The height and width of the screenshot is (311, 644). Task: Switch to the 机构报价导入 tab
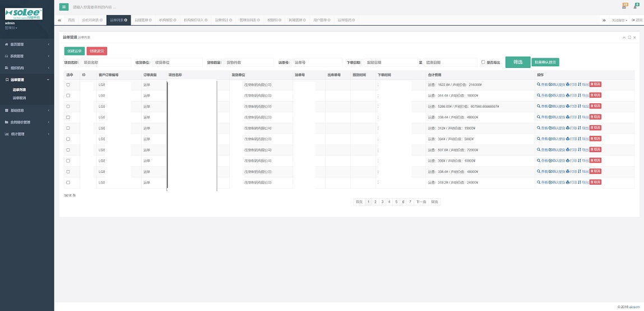pyautogui.click(x=196, y=20)
